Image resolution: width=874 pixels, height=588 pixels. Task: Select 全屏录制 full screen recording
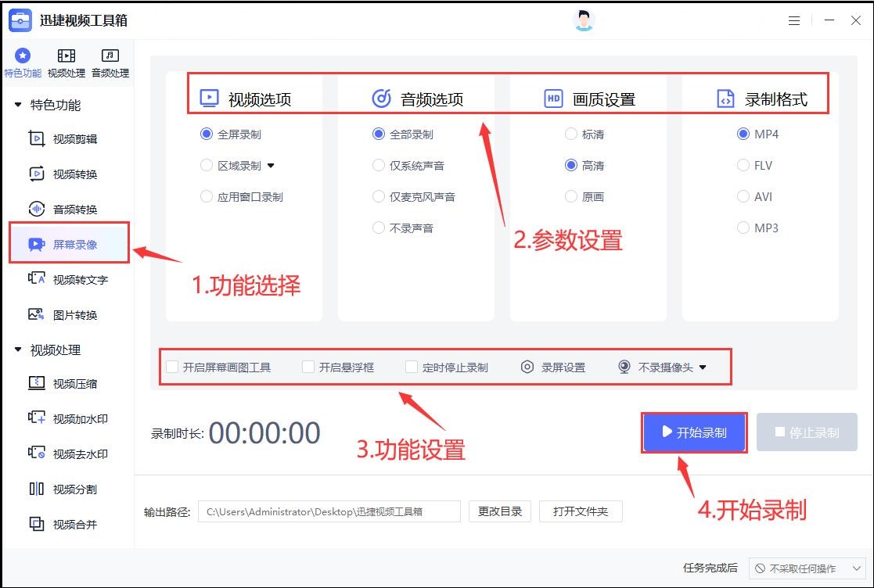point(231,134)
